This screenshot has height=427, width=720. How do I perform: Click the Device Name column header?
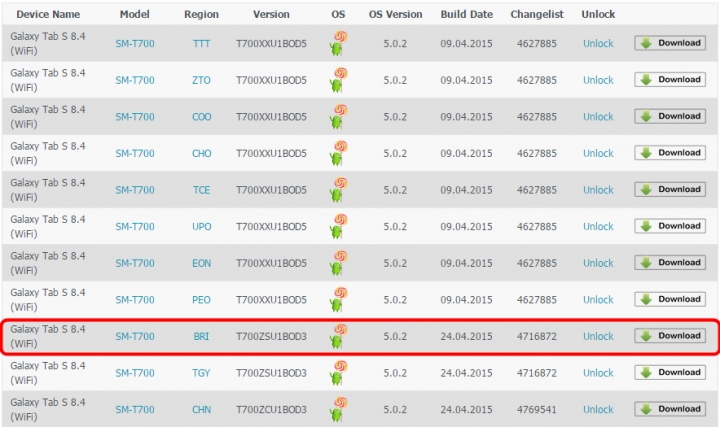pos(48,14)
